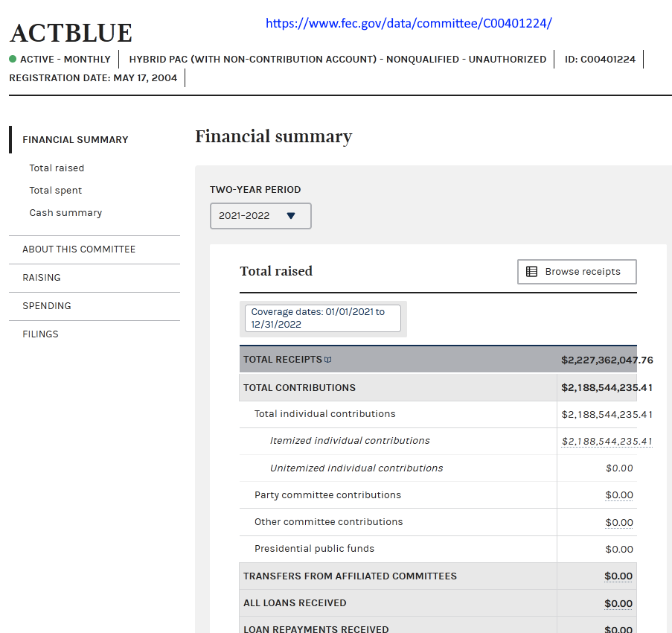This screenshot has width=672, height=633.
Task: Click Total individual contributions label
Action: 325,414
